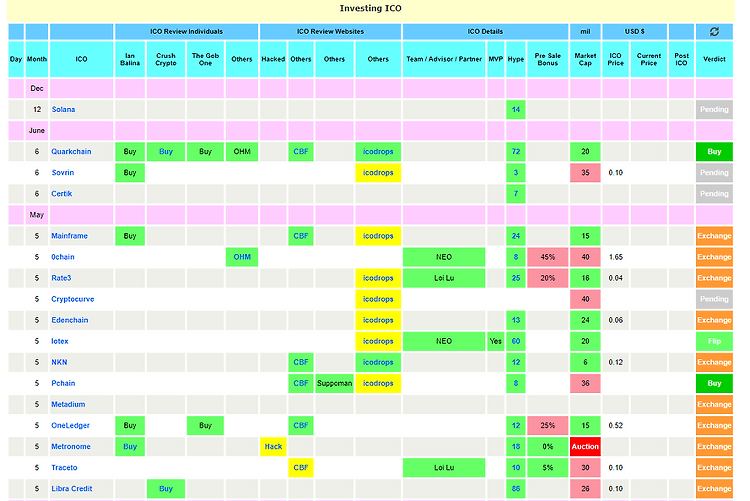Screen dimensions: 750x501
Task: Open the Libra Credit ICO link
Action: [x=72, y=489]
